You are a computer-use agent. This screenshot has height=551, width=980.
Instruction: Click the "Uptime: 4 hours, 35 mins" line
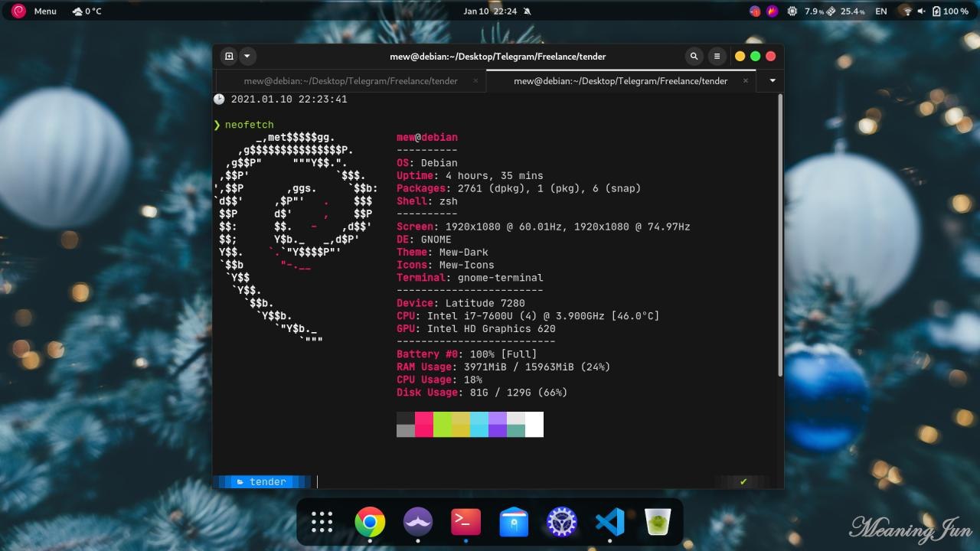(470, 176)
